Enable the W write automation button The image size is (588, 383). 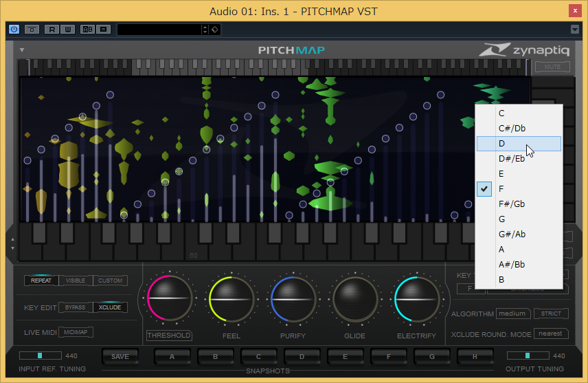pyautogui.click(x=67, y=30)
